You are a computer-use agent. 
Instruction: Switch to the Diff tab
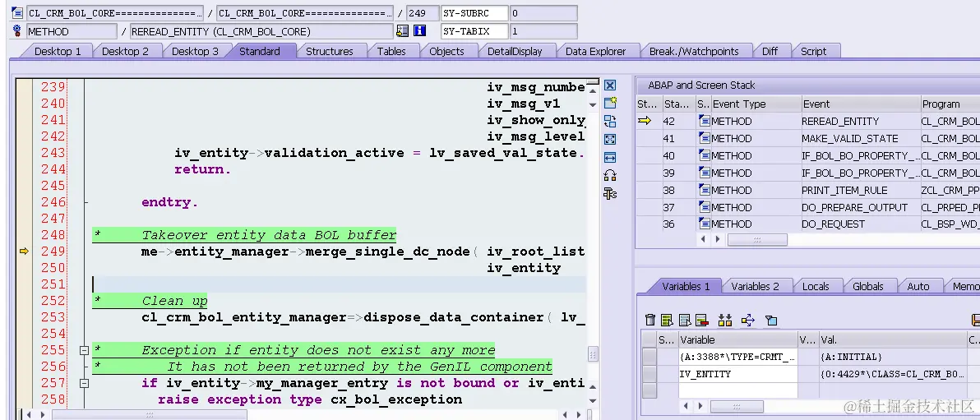tap(770, 51)
